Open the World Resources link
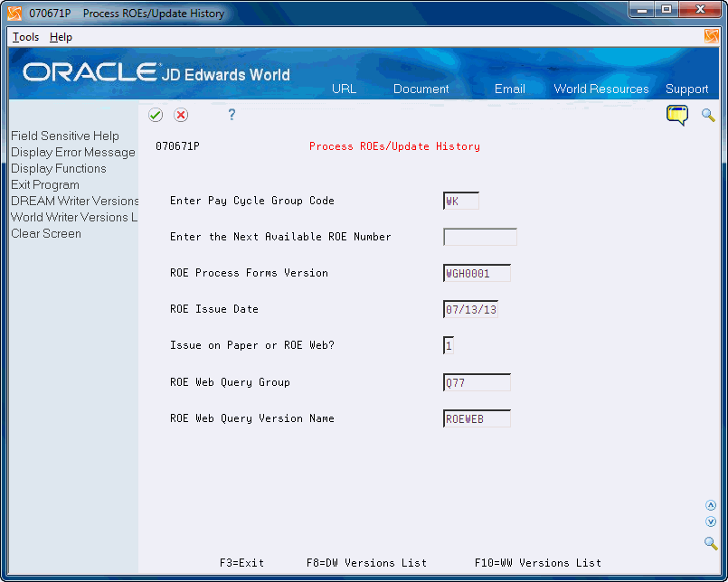 pyautogui.click(x=600, y=89)
